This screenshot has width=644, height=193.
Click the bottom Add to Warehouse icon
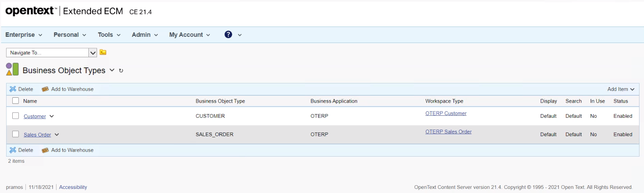(x=45, y=150)
